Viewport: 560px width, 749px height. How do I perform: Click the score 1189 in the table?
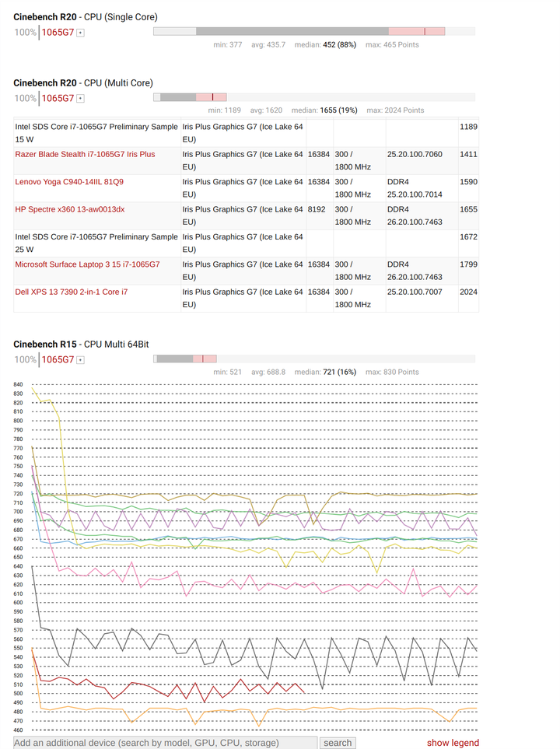(x=468, y=127)
